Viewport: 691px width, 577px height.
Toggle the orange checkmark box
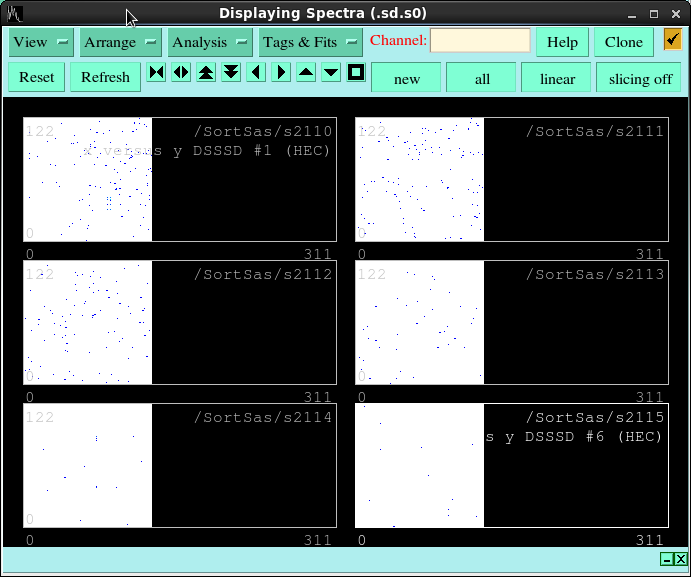[x=672, y=40]
